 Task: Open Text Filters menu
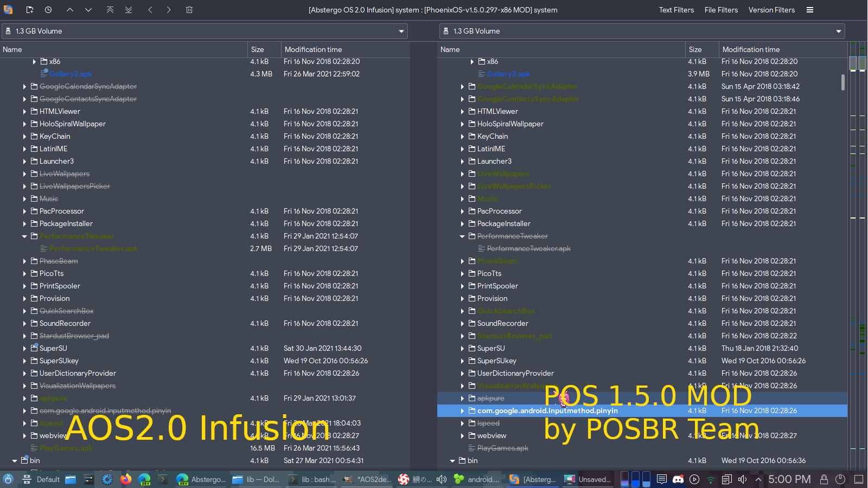pos(676,10)
